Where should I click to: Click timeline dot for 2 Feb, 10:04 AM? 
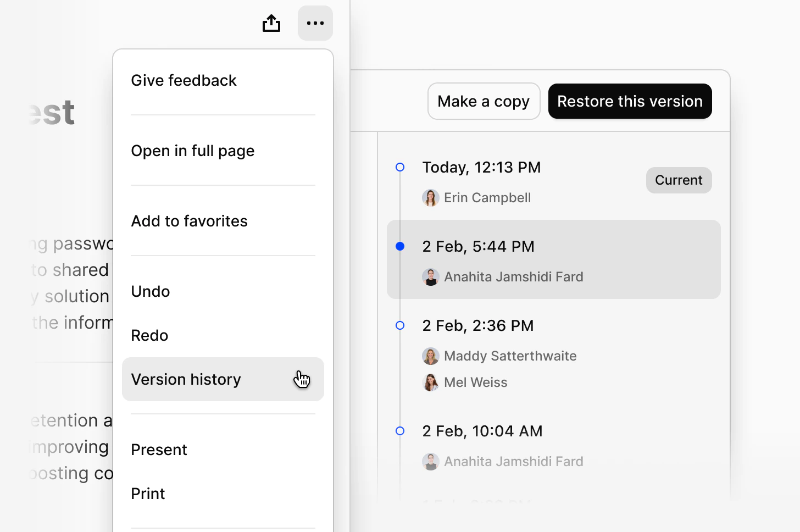(x=400, y=431)
